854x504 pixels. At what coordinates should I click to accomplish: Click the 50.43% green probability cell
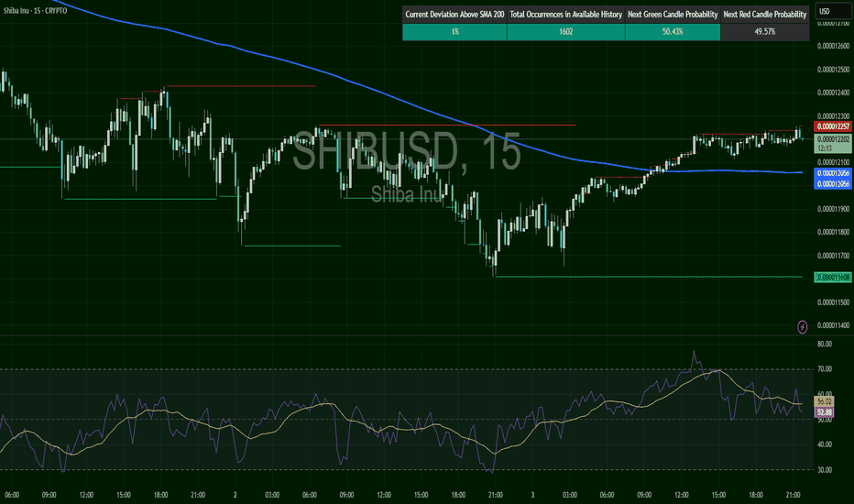tap(673, 32)
